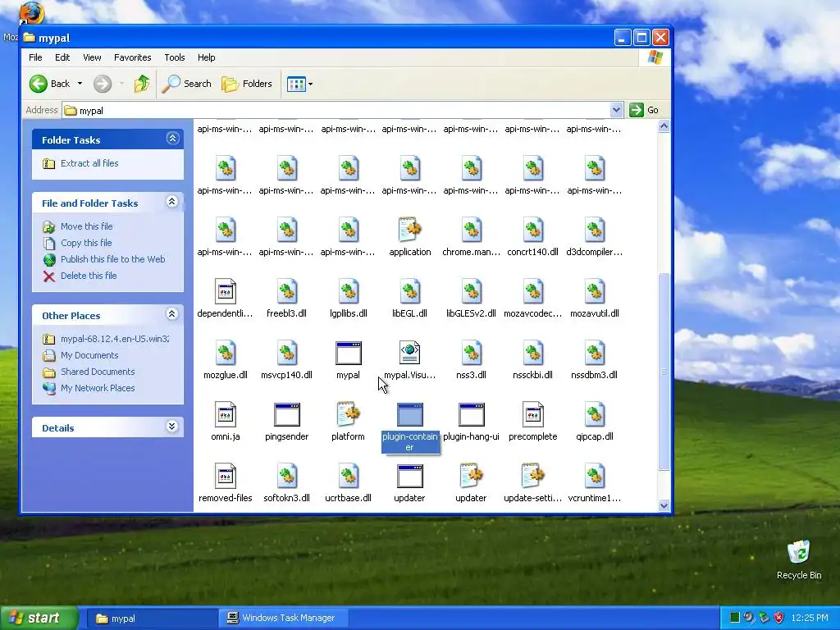This screenshot has height=630, width=840.
Task: Open the Edit menu
Action: click(x=62, y=57)
